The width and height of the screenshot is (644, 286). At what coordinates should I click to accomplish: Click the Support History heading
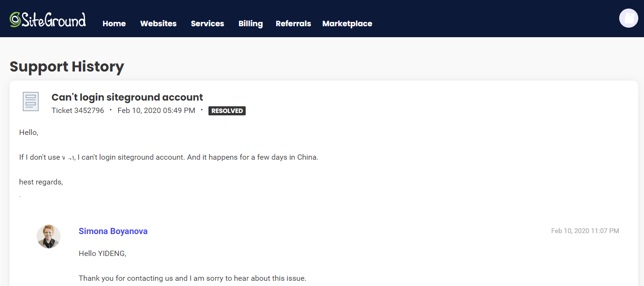67,66
